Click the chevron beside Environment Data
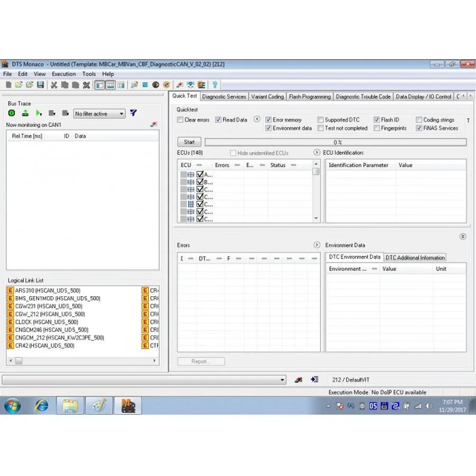The height and width of the screenshot is (476, 476). click(x=317, y=245)
